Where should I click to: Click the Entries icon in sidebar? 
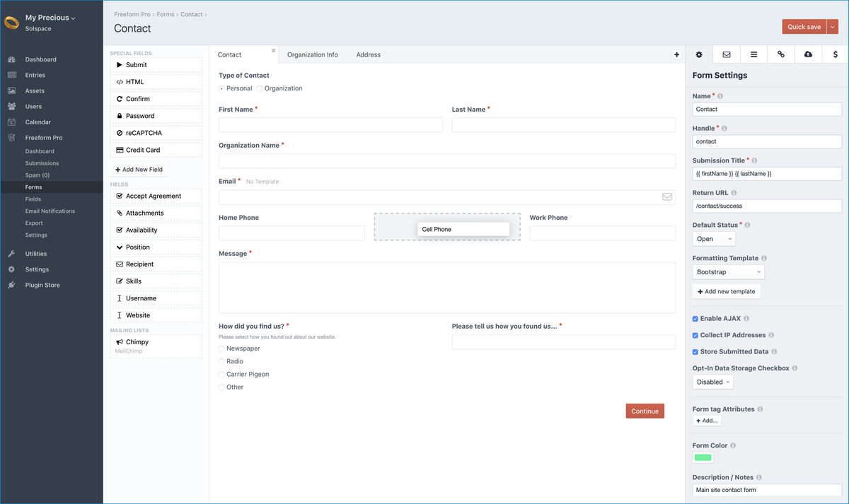[x=12, y=75]
